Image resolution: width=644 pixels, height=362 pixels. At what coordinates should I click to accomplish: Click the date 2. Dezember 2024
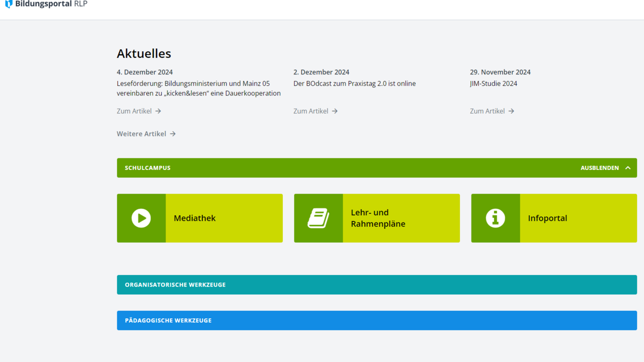tap(321, 72)
